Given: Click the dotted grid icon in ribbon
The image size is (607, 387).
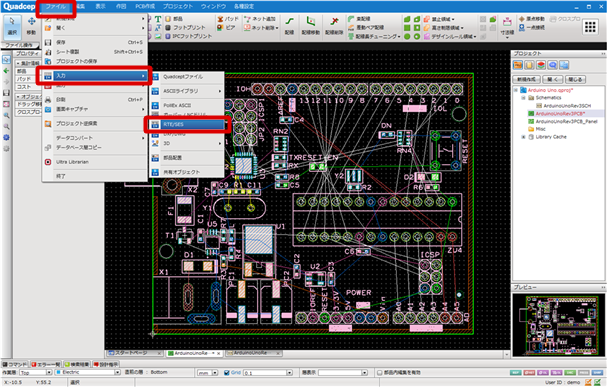Looking at the screenshot, I should (x=590, y=27).
